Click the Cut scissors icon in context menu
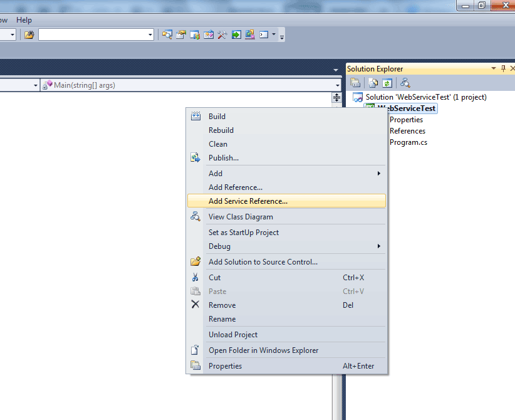Image resolution: width=515 pixels, height=420 pixels. [x=195, y=277]
